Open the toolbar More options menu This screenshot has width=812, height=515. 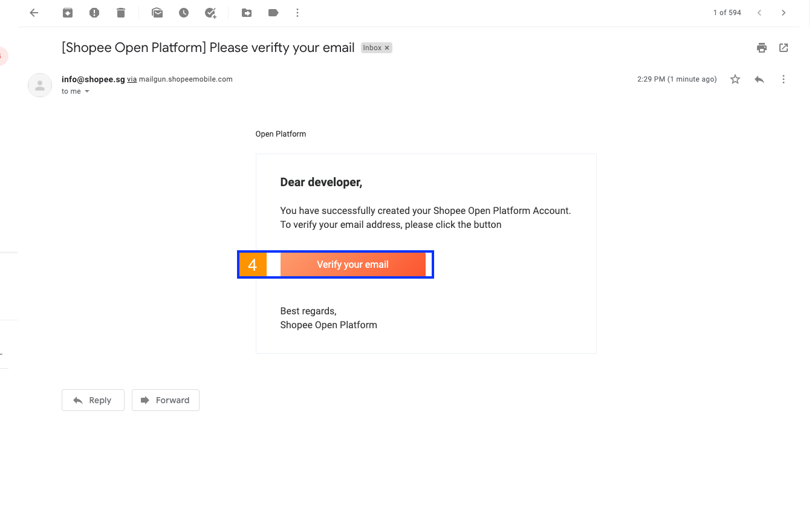click(297, 13)
